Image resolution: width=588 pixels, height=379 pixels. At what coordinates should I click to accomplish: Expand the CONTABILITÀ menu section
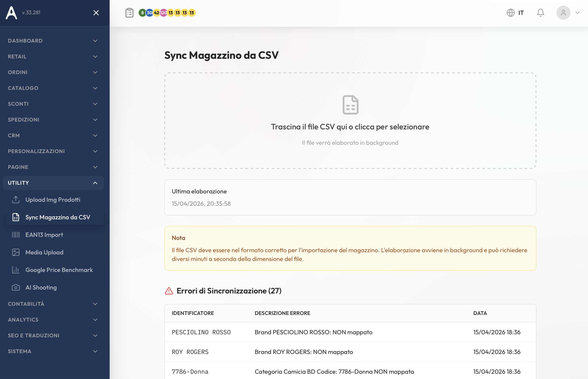point(53,304)
